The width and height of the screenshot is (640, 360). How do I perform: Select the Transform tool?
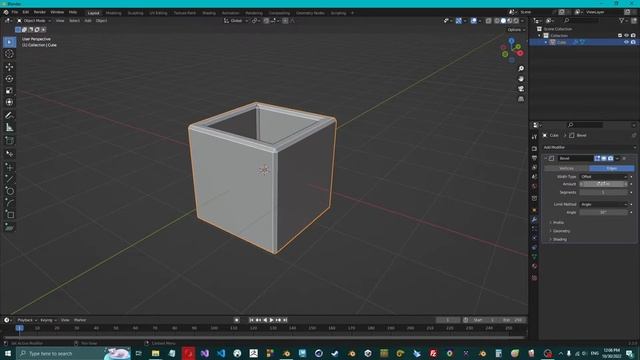click(9, 102)
